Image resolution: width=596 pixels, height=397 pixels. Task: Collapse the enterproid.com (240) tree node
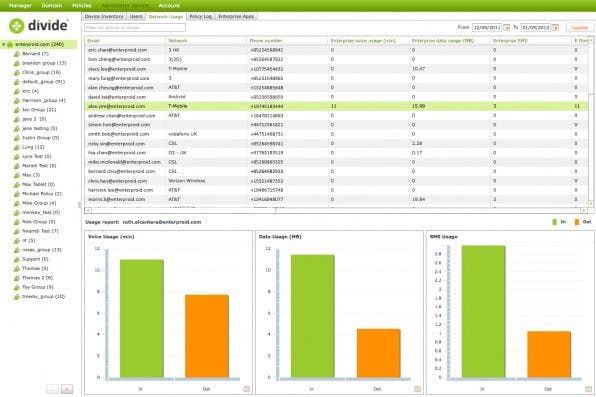pos(4,44)
